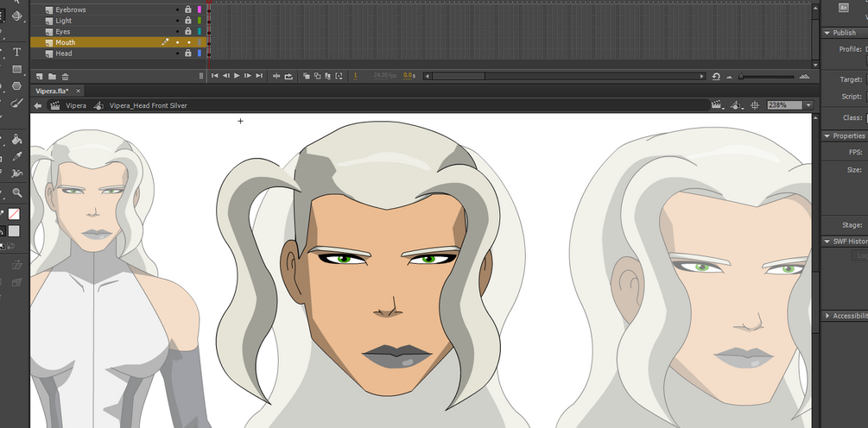Open the Edit Symbols dropdown
The image size is (868, 428).
click(x=737, y=105)
